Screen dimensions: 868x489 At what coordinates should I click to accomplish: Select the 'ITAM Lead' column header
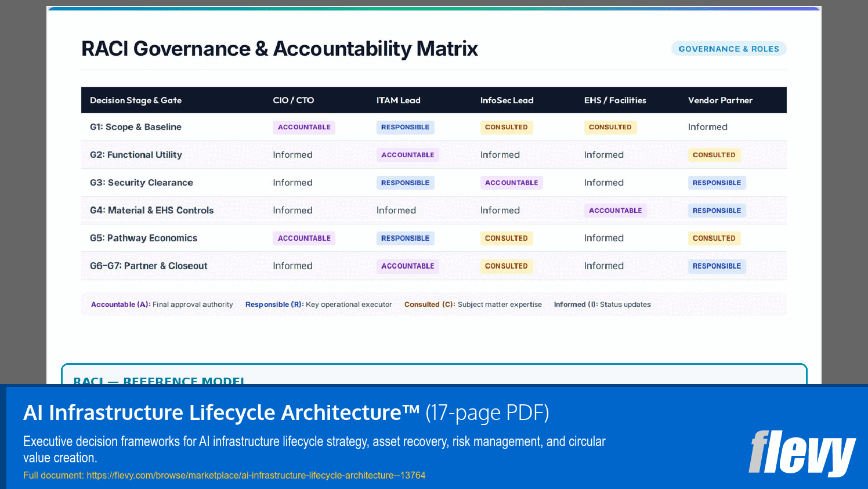coord(399,100)
